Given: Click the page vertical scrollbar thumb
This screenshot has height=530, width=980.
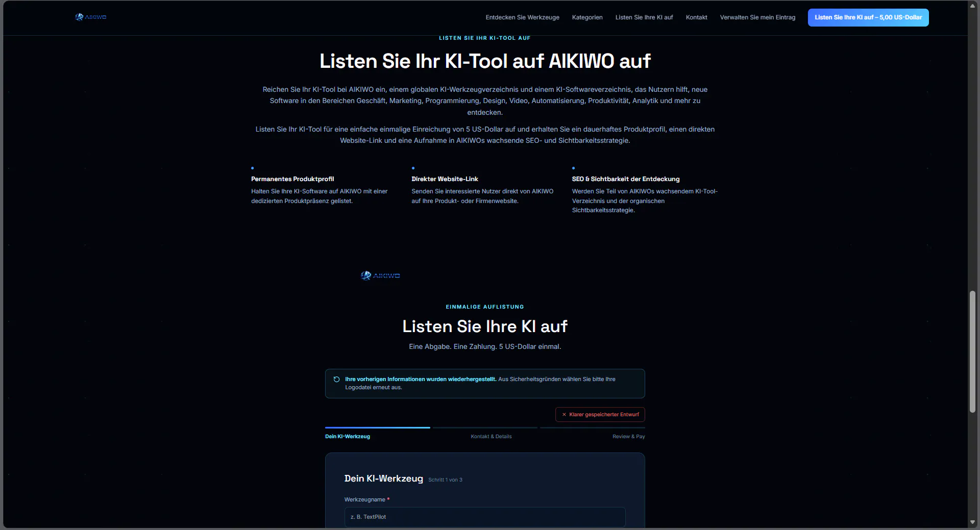Looking at the screenshot, I should 973,351.
